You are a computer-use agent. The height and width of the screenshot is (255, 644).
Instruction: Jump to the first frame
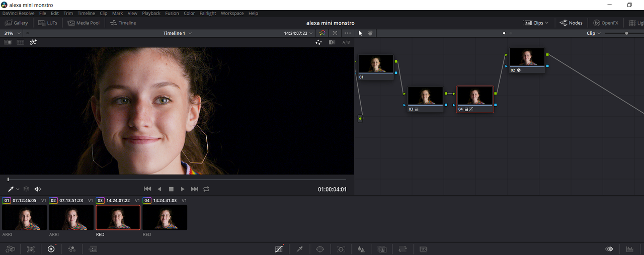147,189
